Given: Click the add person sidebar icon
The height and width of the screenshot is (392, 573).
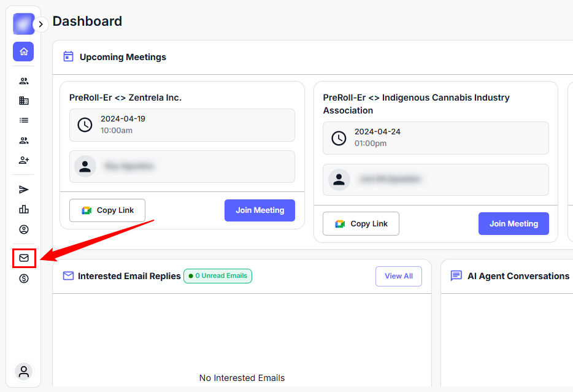Looking at the screenshot, I should pyautogui.click(x=24, y=160).
